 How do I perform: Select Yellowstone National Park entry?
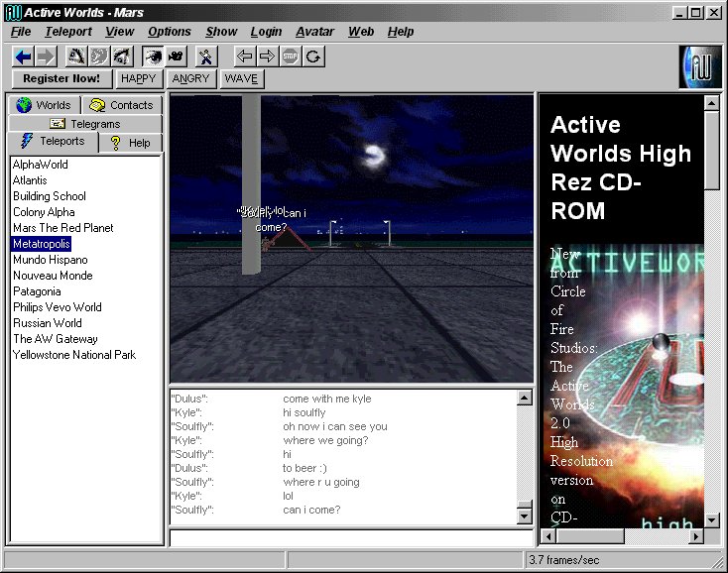(x=74, y=355)
